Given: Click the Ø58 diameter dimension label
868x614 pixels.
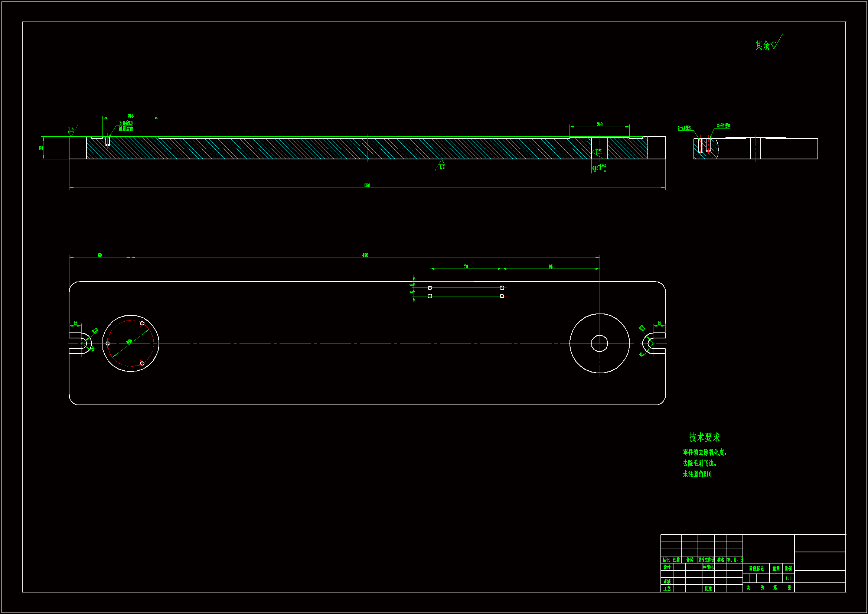Looking at the screenshot, I should (600, 124).
